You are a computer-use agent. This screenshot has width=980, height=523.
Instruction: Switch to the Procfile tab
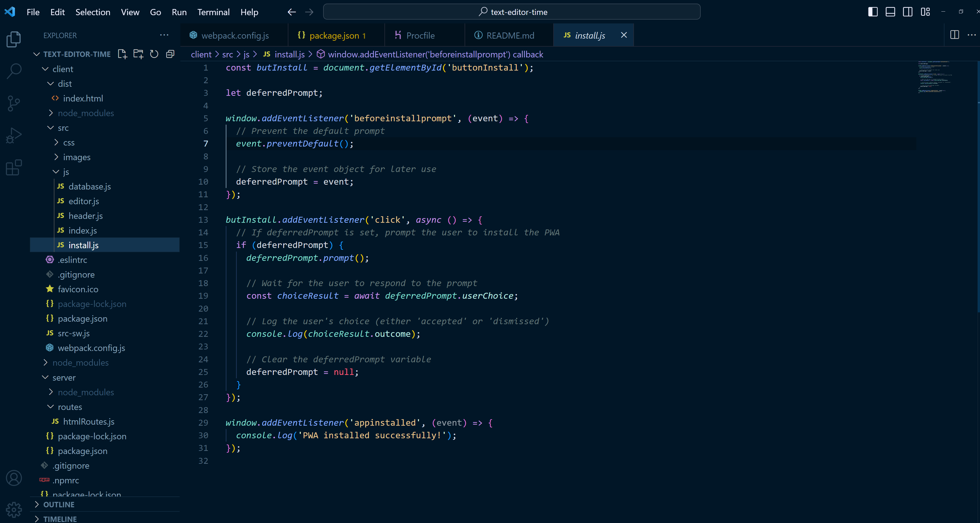point(425,35)
